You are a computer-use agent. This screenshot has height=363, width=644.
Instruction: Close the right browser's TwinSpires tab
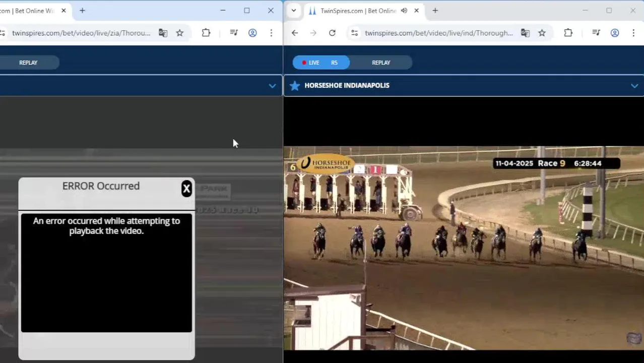(x=416, y=11)
